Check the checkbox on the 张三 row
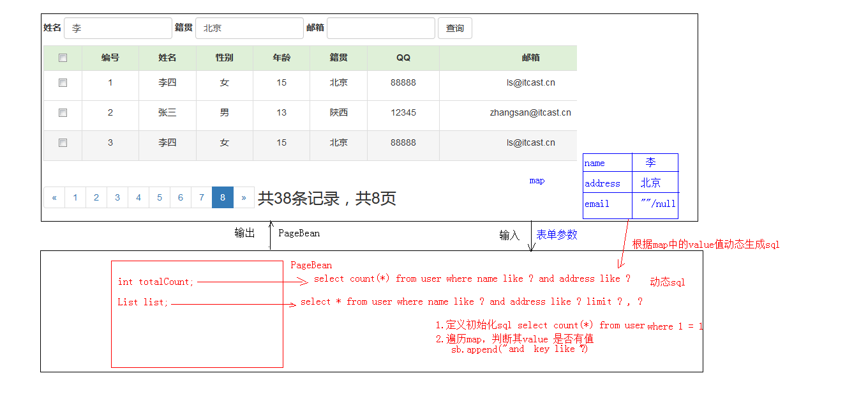This screenshot has height=396, width=868. [62, 112]
